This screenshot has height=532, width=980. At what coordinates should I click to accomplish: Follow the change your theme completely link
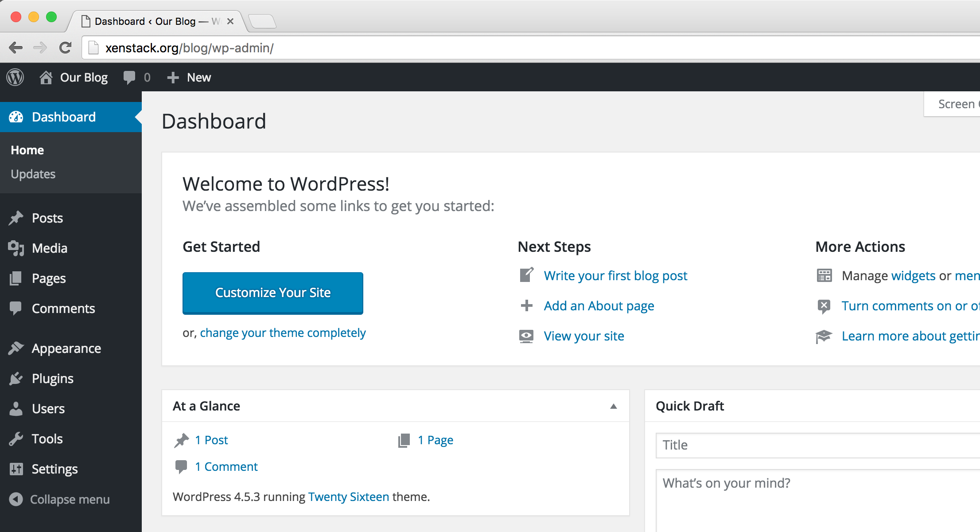click(283, 332)
